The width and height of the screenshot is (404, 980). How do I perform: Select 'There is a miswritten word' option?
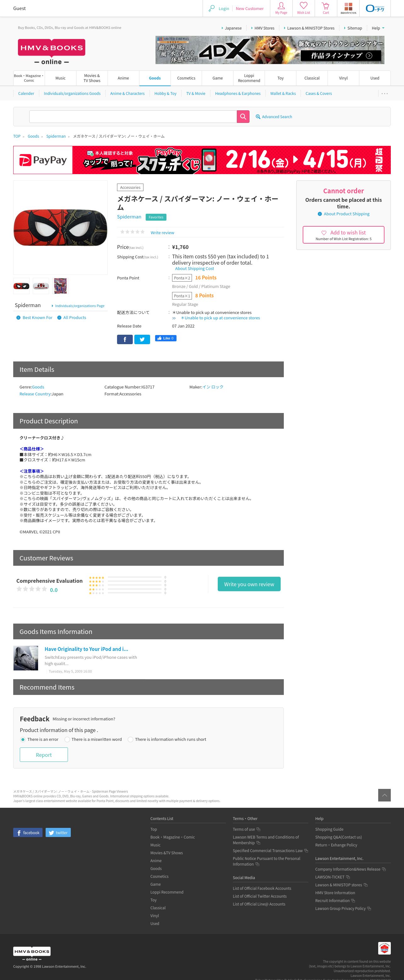(67, 739)
